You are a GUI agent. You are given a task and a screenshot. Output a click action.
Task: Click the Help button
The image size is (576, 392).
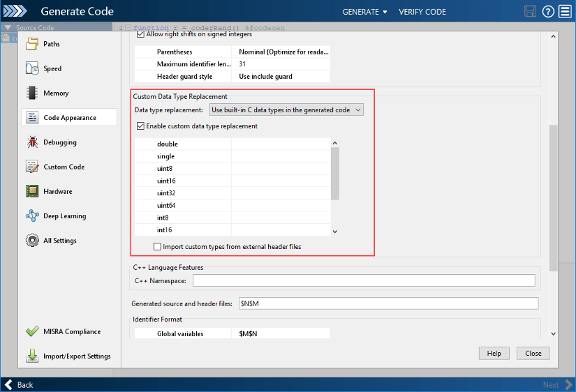pyautogui.click(x=494, y=353)
